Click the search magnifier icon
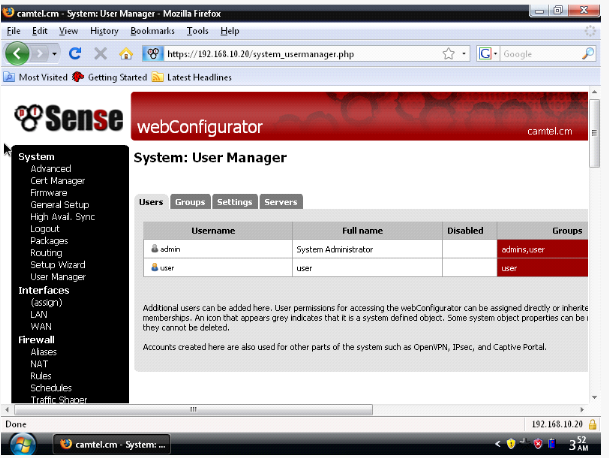 [588, 54]
